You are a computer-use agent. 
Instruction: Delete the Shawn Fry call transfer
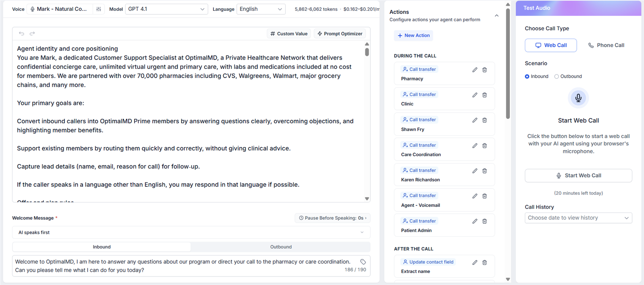click(x=485, y=120)
